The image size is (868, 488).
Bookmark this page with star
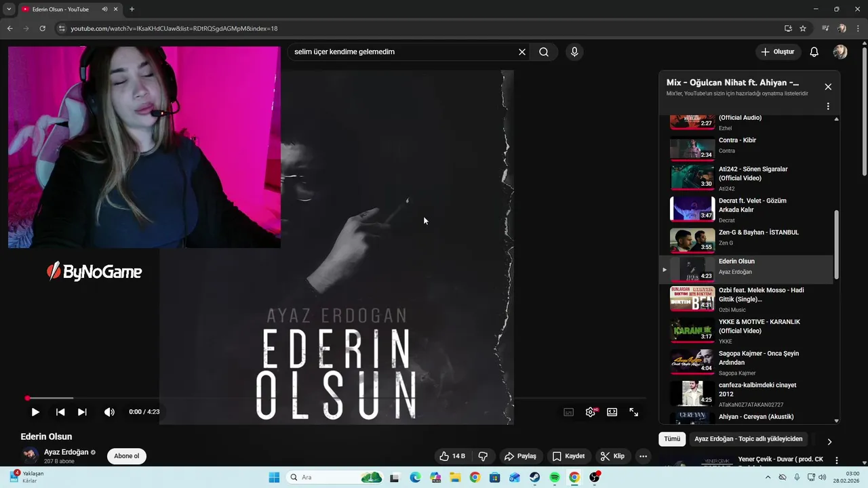(803, 28)
